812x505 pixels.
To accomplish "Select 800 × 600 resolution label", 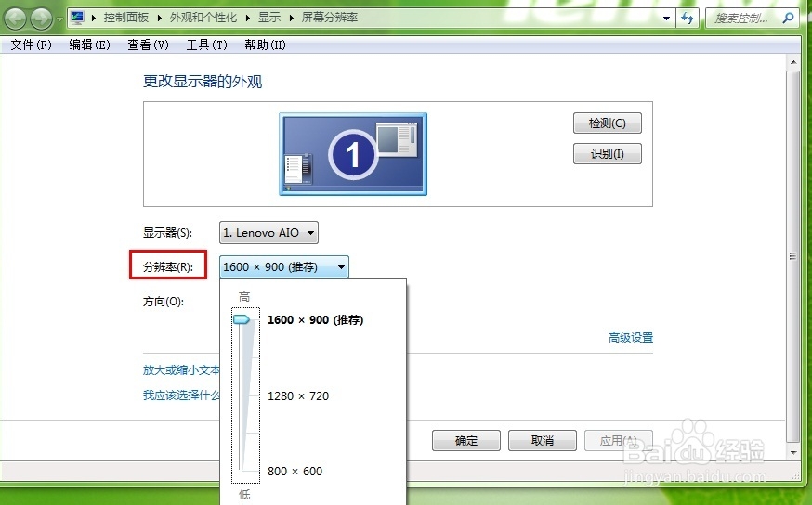I will tap(295, 472).
